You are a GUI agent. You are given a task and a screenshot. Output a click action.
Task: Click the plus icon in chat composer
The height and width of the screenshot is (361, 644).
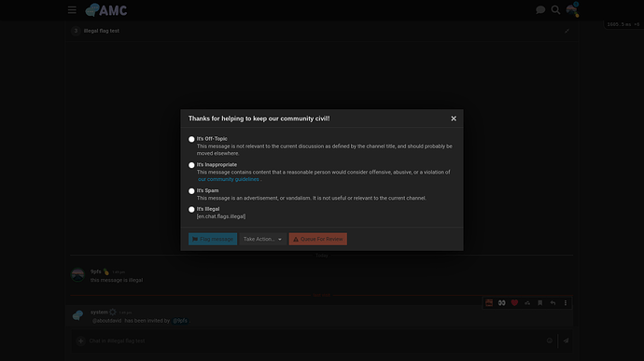pyautogui.click(x=80, y=340)
